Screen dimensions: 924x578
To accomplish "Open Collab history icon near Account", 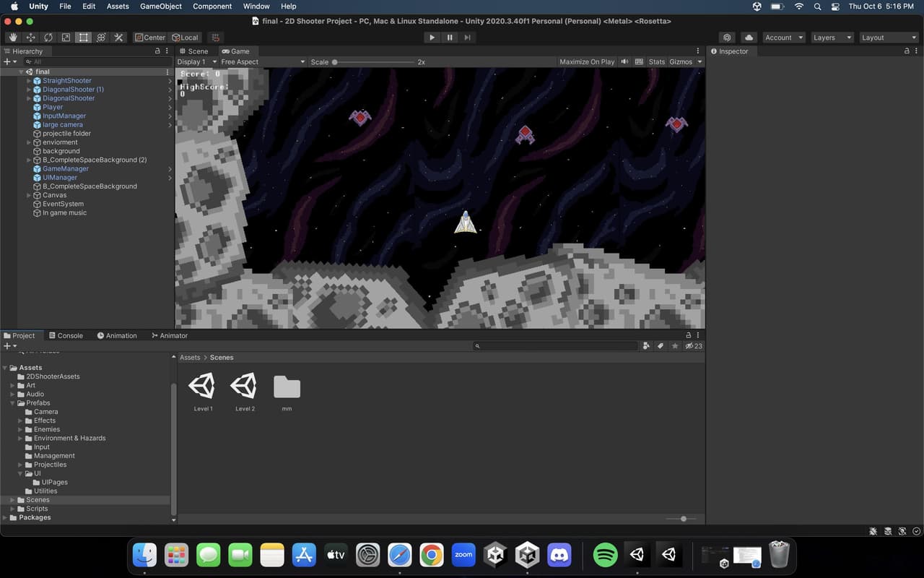I will (x=728, y=38).
